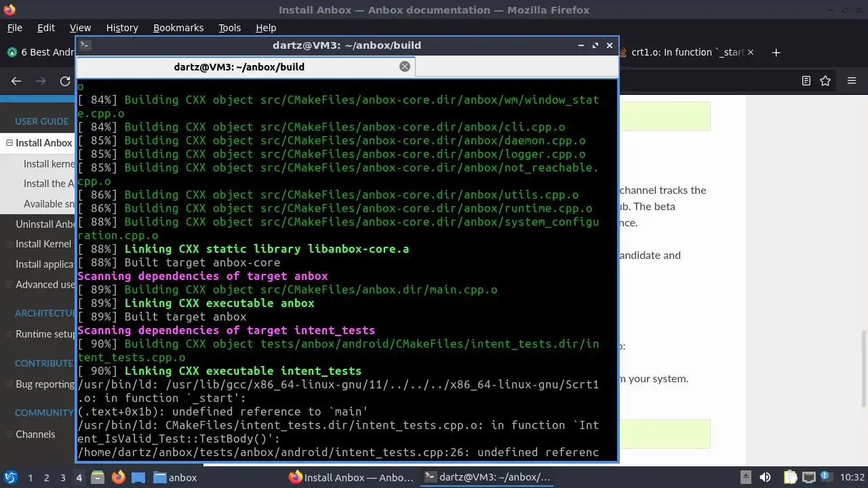Close the dartz@VM3 terminal tab

point(405,66)
